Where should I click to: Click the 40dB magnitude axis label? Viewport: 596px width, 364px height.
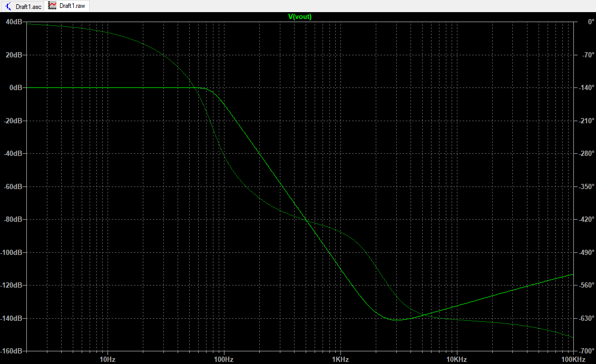14,22
